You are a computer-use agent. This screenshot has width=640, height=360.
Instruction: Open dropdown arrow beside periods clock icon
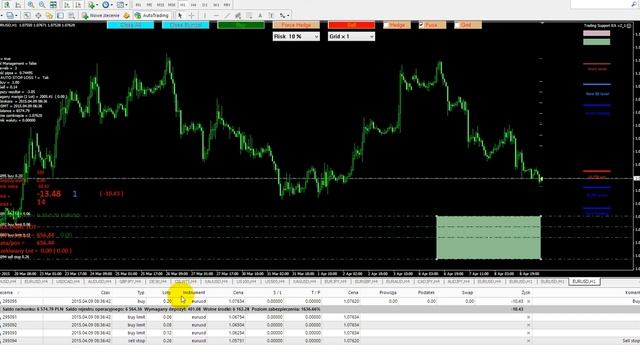click(111, 5)
